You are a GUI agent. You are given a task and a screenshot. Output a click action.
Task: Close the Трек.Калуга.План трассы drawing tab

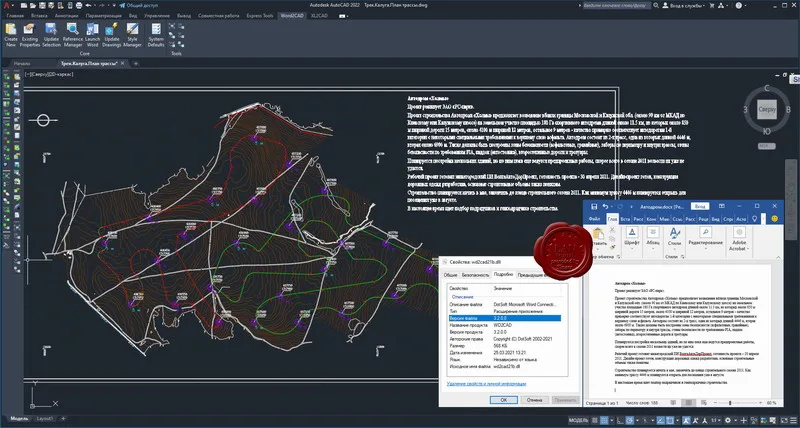(x=124, y=63)
